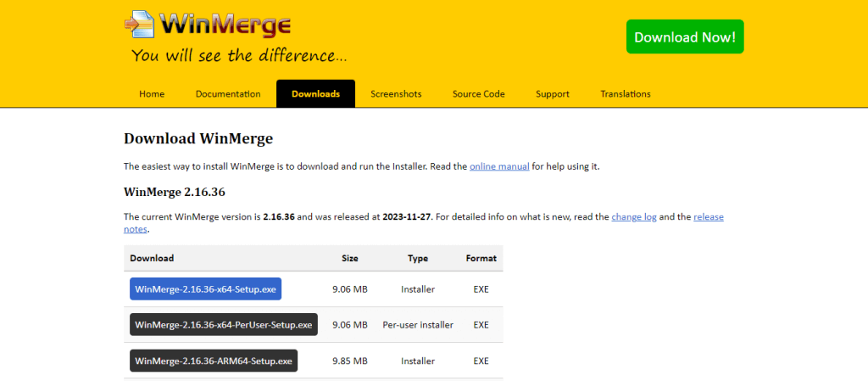Download WinMerge-2.16.36-x64-Setup.exe
Screen dimensions: 868x381
tap(205, 289)
